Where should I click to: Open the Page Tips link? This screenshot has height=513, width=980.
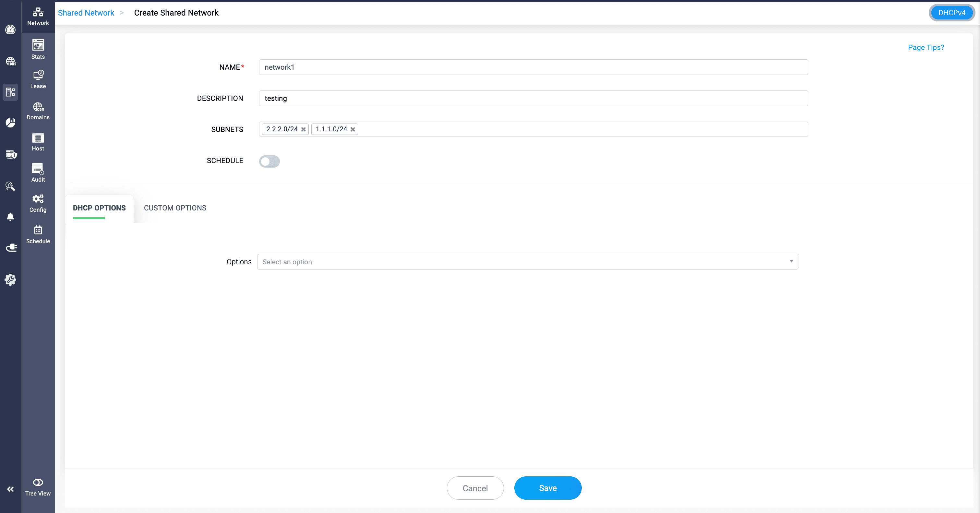(x=926, y=48)
